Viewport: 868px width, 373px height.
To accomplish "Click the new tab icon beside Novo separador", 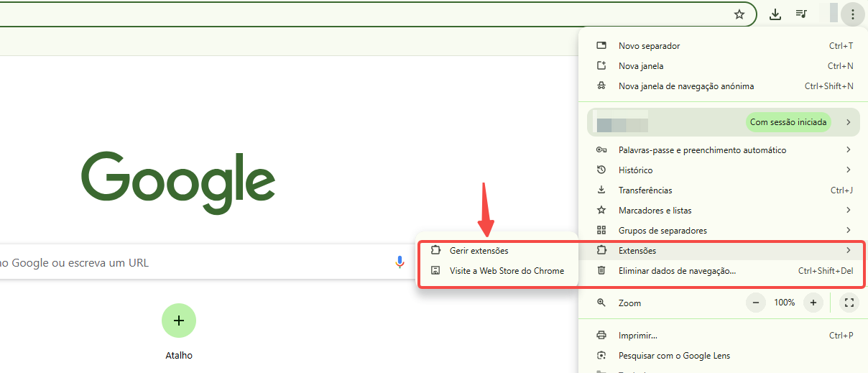I will click(601, 45).
